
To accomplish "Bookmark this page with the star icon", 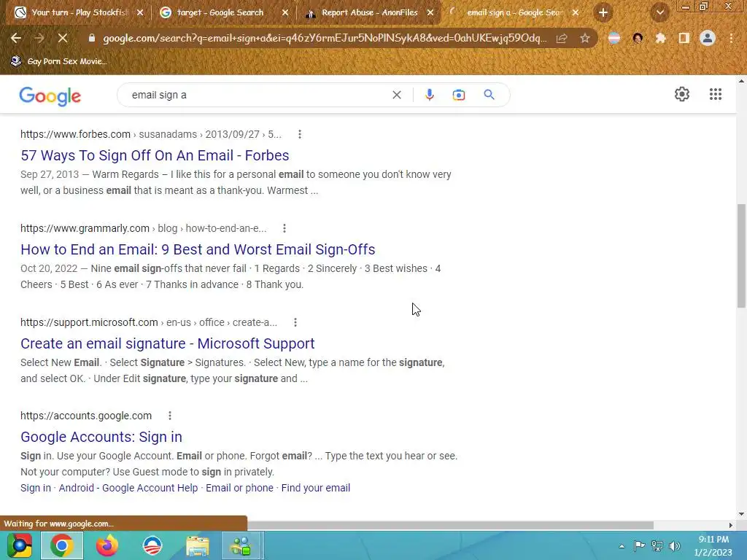I will (585, 38).
